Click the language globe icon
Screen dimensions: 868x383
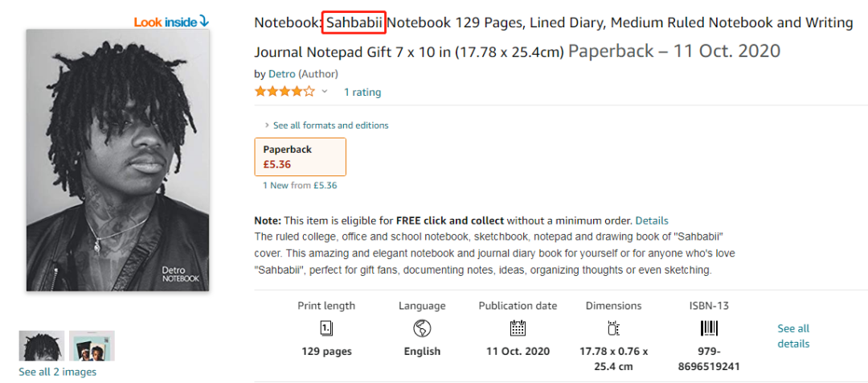click(x=422, y=327)
